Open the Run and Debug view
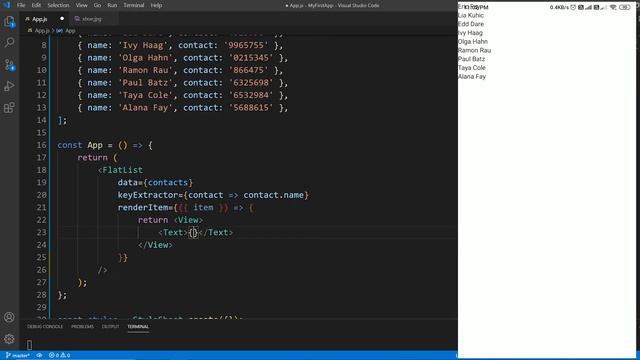This screenshot has height=360, width=640. tap(9, 86)
